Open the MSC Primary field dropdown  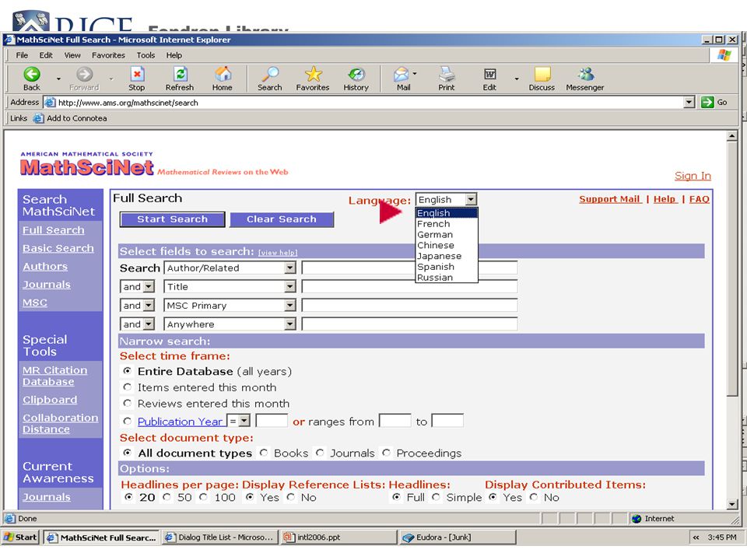pyautogui.click(x=289, y=305)
